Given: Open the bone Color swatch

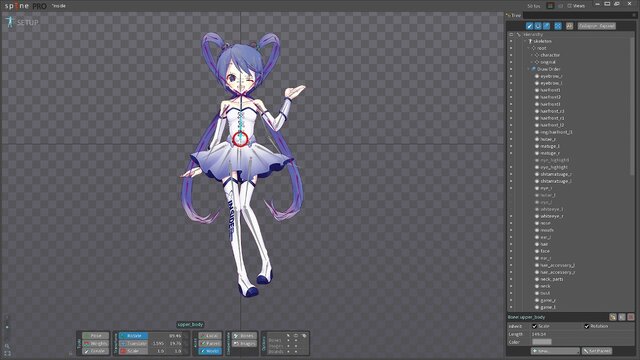Looking at the screenshot, I should coord(542,342).
